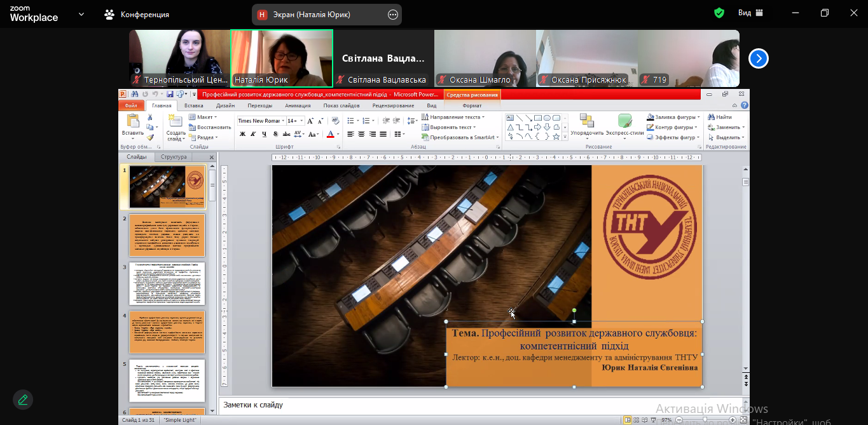Open the Структура pane tab
The width and height of the screenshot is (868, 425).
pos(174,157)
